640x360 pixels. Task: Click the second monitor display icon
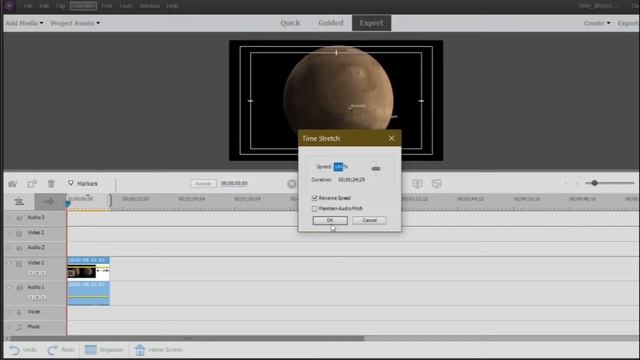point(436,184)
